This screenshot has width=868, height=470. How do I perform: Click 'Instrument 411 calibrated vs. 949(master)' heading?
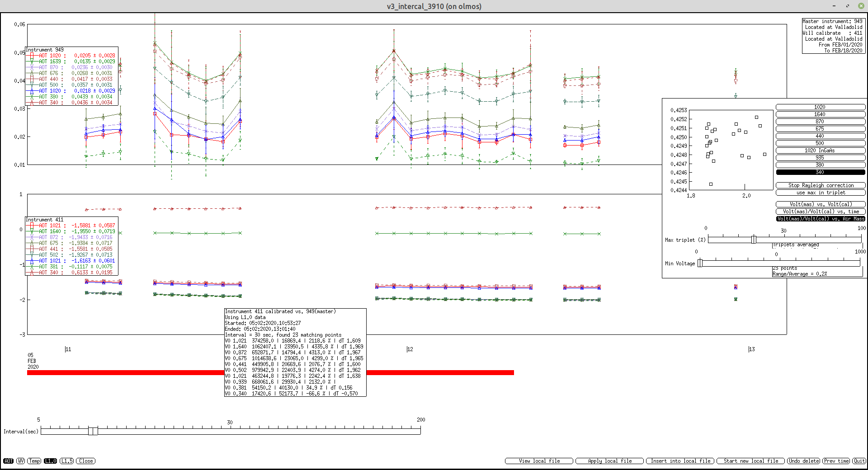tap(280, 311)
